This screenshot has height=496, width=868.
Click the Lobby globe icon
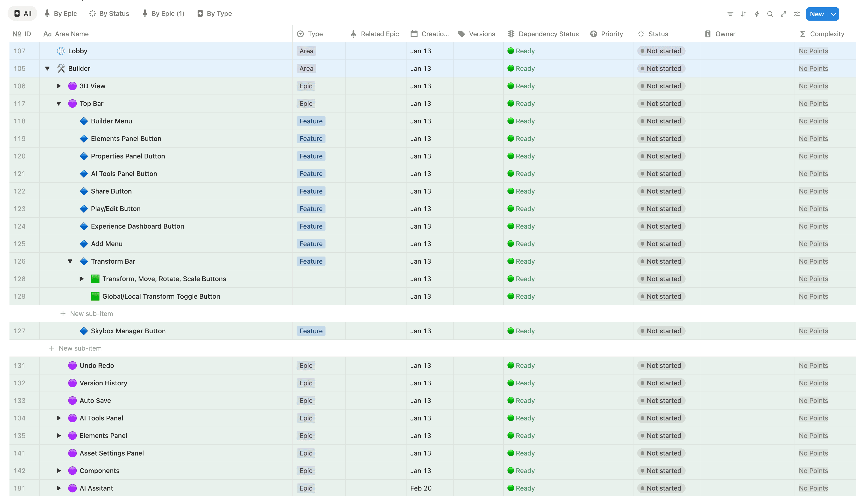coord(61,51)
